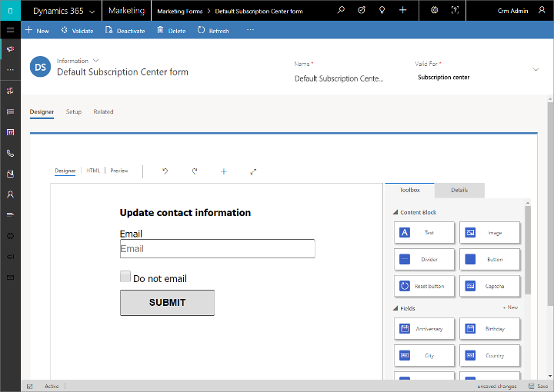This screenshot has height=392, width=554.
Task: Select the Divider content block
Action: (424, 260)
